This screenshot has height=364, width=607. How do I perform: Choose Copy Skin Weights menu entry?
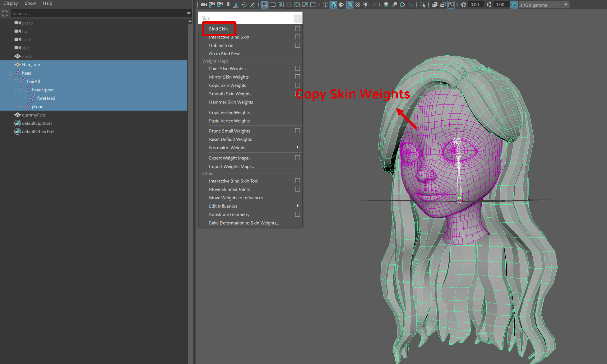[x=227, y=85]
